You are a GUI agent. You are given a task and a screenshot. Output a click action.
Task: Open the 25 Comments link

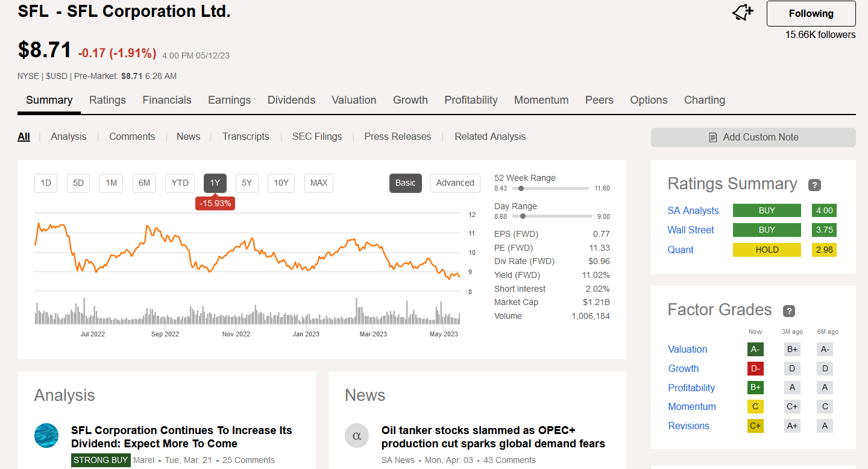[248, 460]
